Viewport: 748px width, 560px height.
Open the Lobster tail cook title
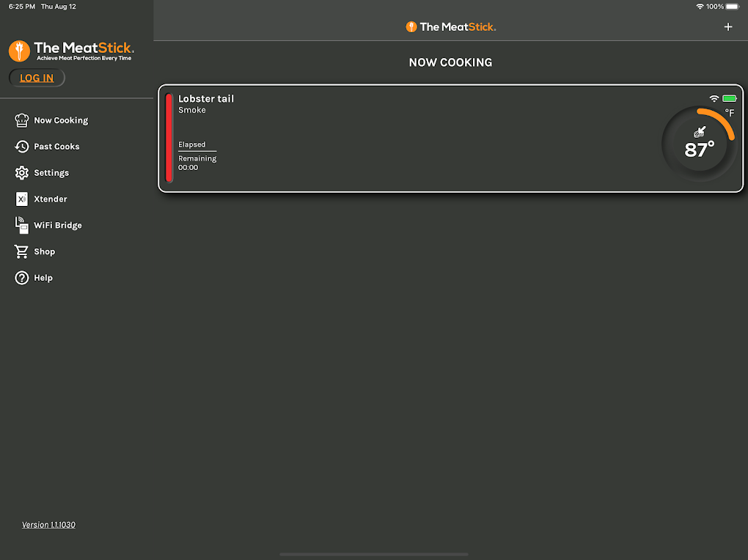(206, 99)
